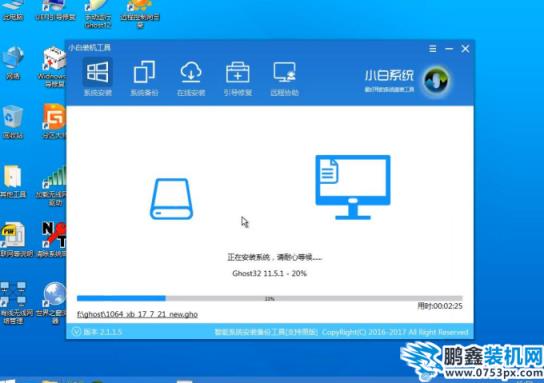Open the 手动运行 Ghost12 desktop shortcut

click(98, 14)
